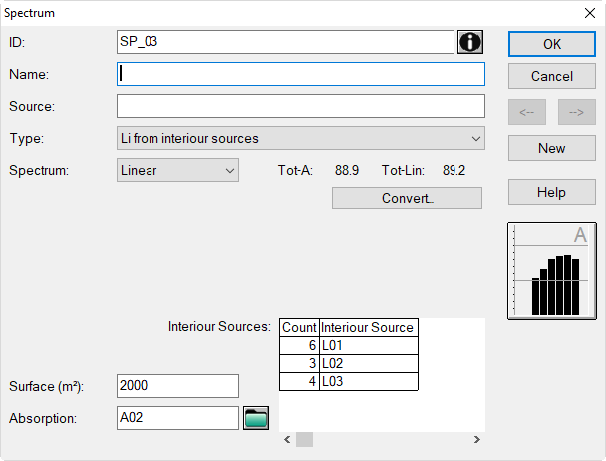Click into the Name text field
The image size is (606, 461).
[x=301, y=74]
